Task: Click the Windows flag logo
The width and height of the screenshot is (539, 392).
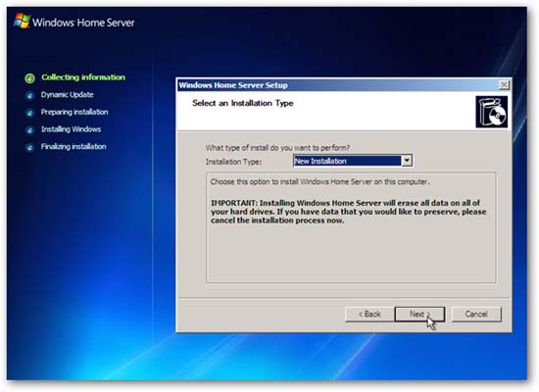Action: 22,22
